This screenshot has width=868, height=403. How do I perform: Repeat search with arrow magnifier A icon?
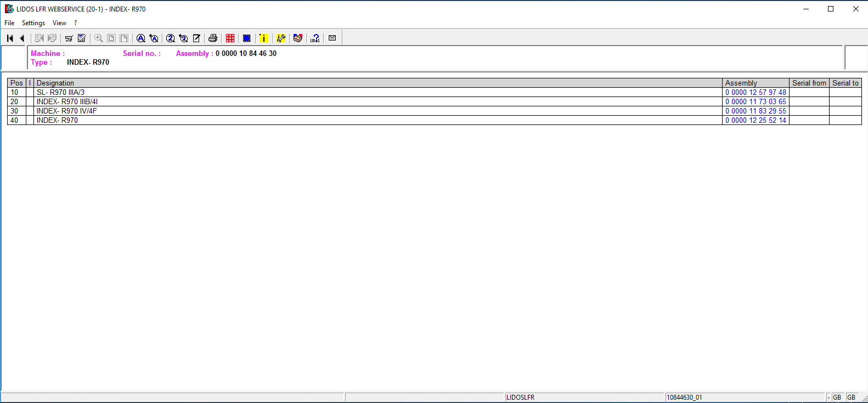pos(154,38)
